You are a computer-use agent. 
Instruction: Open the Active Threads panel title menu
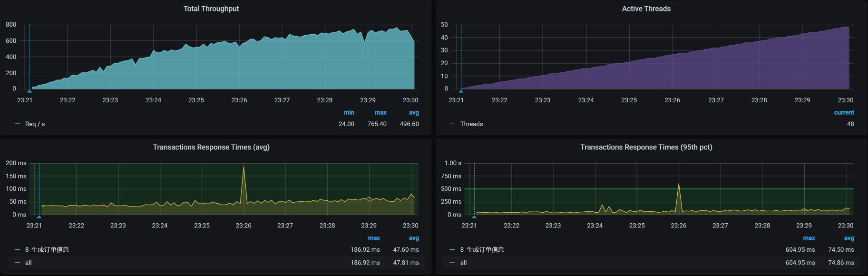[646, 9]
